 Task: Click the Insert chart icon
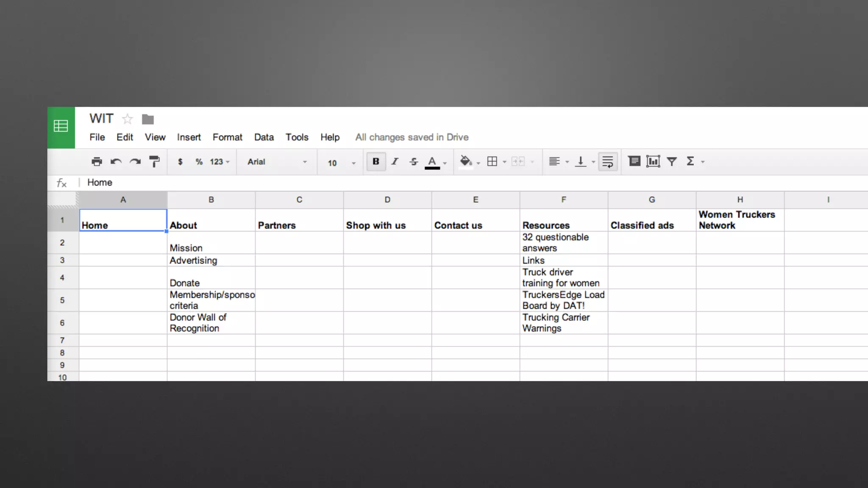[x=653, y=161]
